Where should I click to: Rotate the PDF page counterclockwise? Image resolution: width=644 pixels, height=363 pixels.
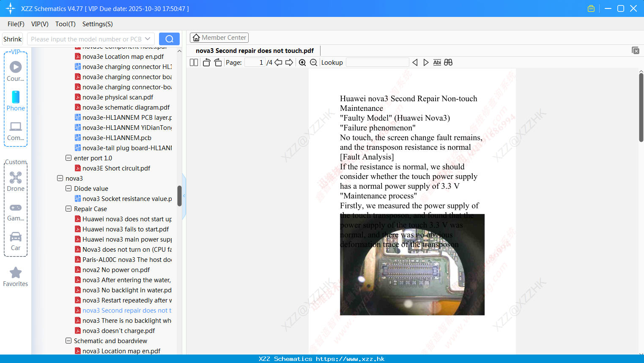206,63
